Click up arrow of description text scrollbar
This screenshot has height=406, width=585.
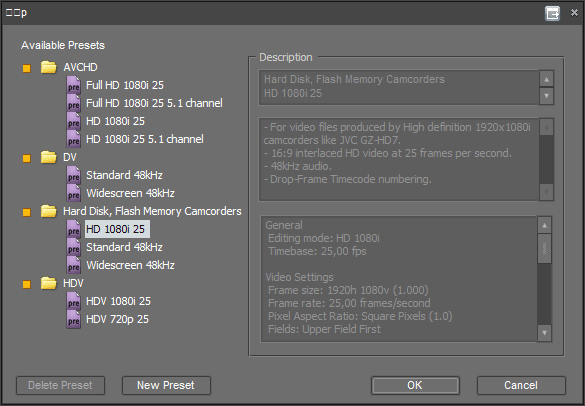click(547, 128)
